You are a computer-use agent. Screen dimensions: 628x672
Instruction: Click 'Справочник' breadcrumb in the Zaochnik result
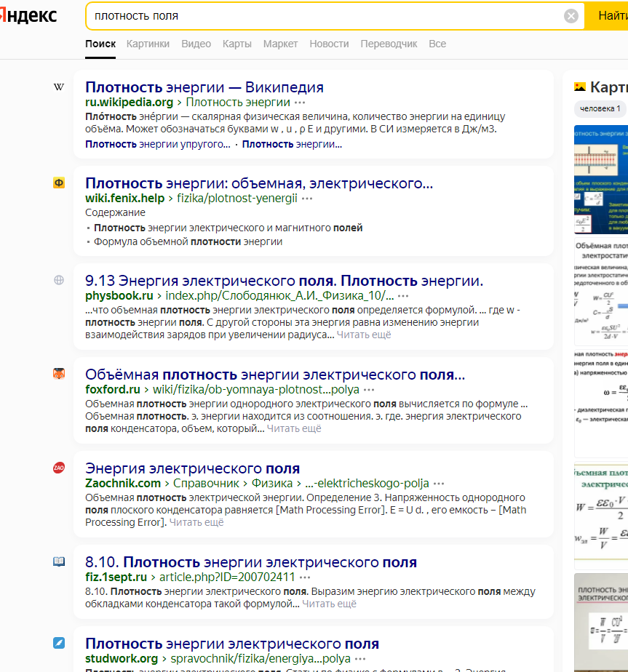206,484
